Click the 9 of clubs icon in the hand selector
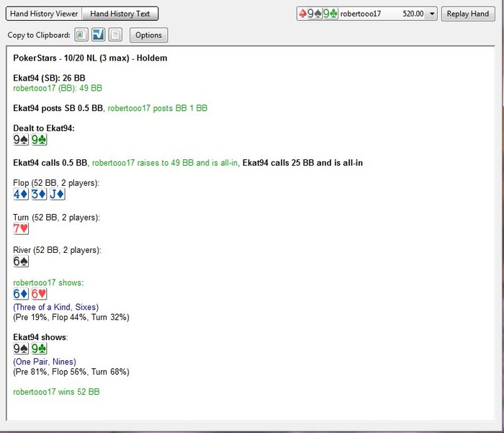Screen dimensions: 504x433 (330, 14)
